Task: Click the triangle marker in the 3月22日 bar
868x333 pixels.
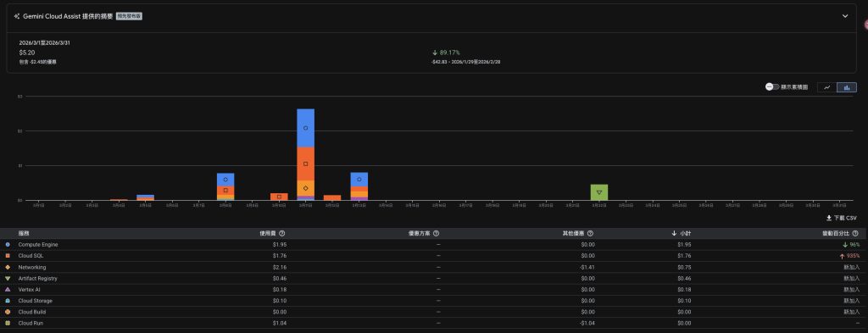Action: pyautogui.click(x=599, y=192)
